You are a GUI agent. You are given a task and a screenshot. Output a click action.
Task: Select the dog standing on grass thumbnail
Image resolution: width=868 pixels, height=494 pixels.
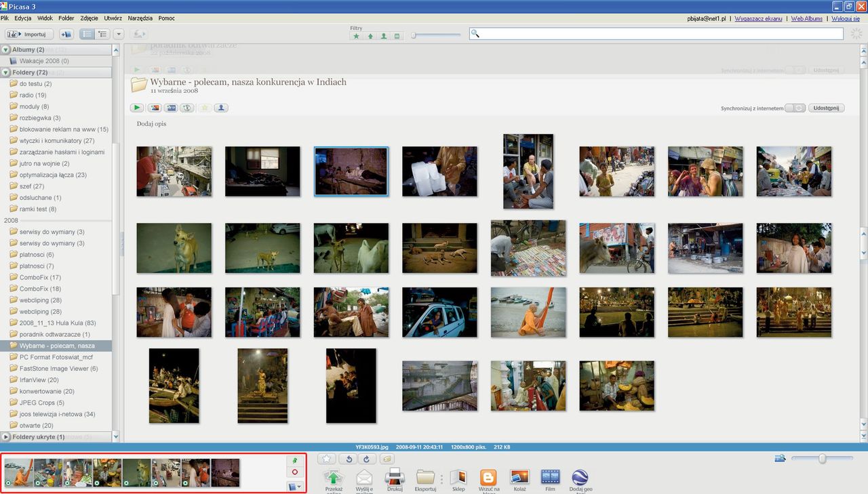174,248
